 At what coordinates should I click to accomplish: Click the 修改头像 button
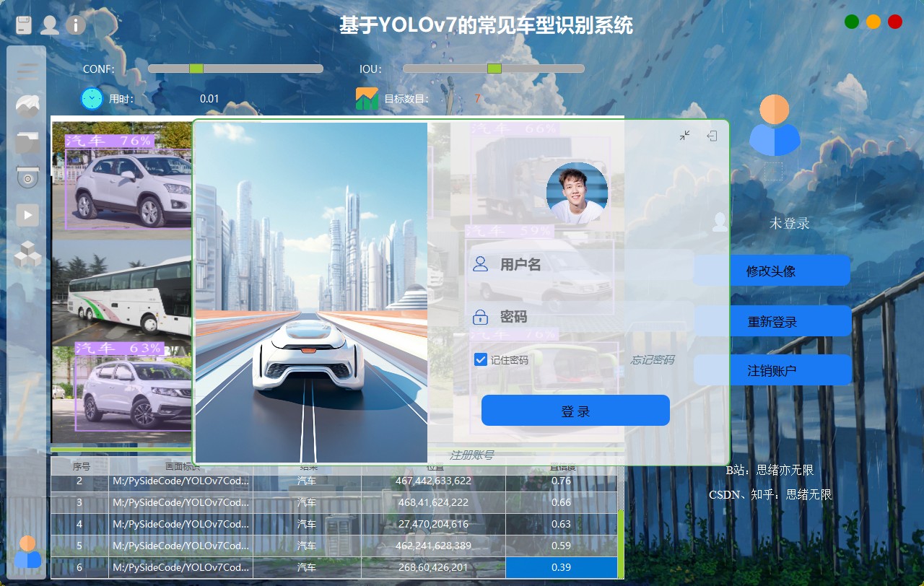pos(772,271)
